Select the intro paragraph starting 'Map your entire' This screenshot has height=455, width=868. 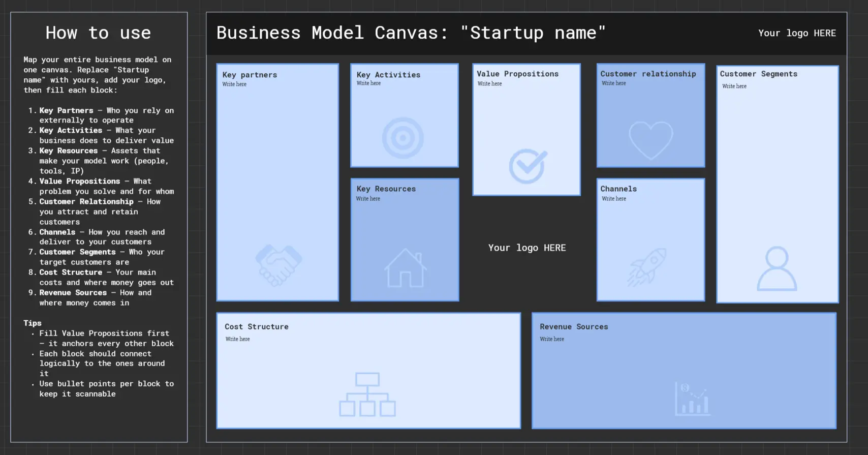click(98, 75)
